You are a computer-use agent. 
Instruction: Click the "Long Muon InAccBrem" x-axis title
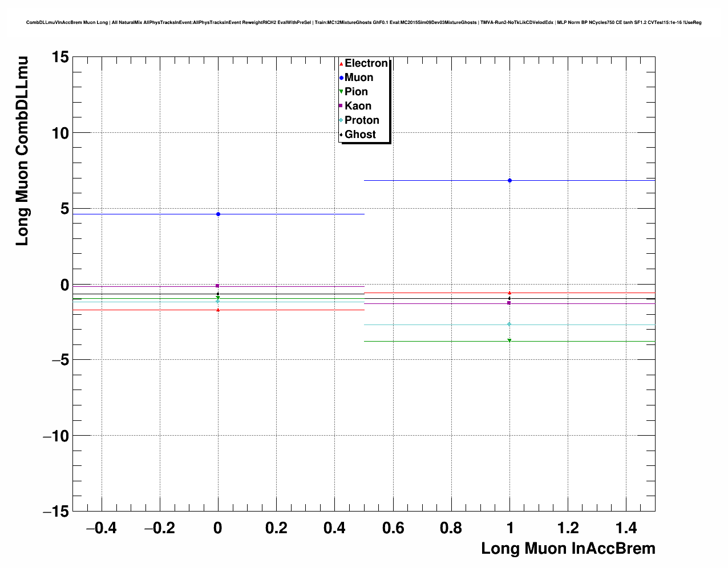(x=568, y=549)
